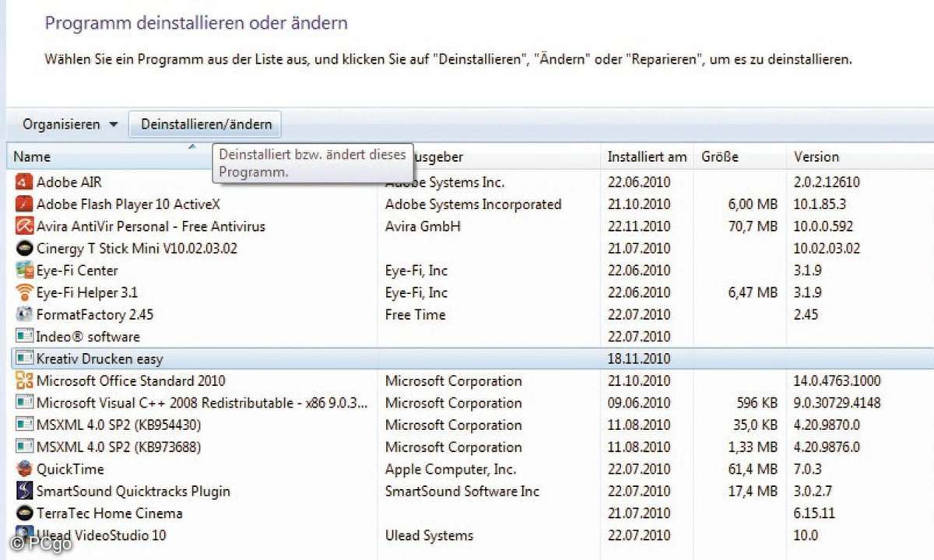Select Adobe Flash Player 10 ActiveX row

pos(128,205)
